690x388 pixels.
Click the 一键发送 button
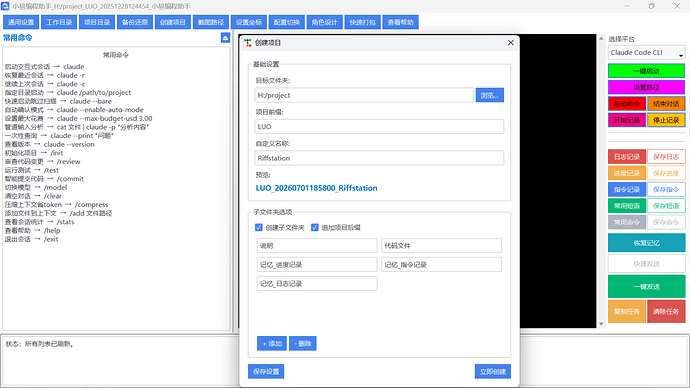[646, 286]
